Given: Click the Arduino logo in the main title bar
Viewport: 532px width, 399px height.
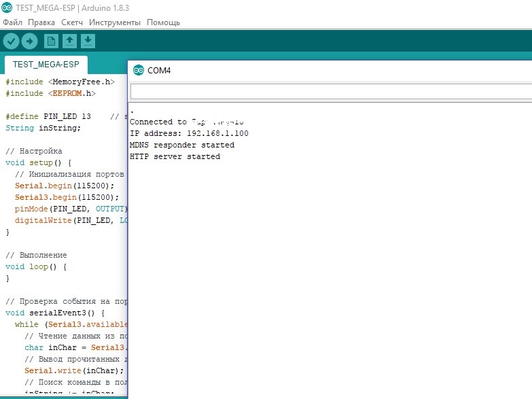Looking at the screenshot, I should click(7, 7).
